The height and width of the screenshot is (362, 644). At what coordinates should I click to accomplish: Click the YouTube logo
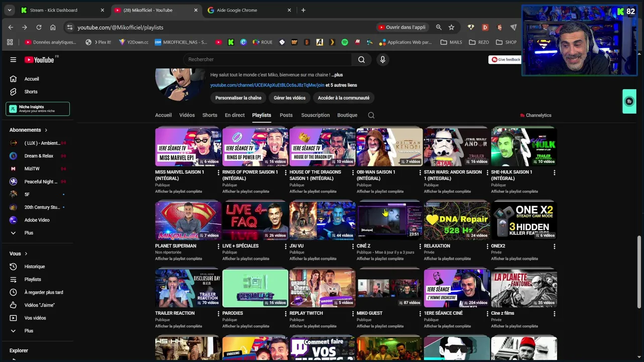point(39,59)
